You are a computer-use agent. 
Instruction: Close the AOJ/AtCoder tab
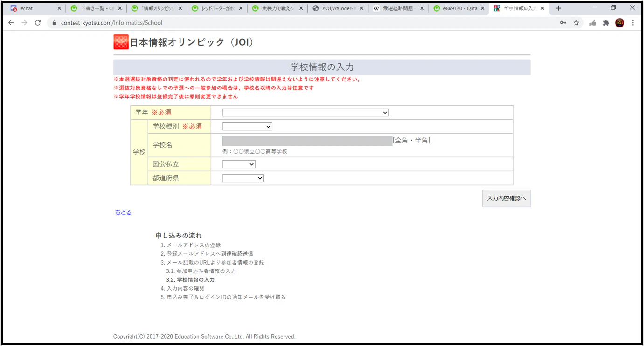click(361, 8)
